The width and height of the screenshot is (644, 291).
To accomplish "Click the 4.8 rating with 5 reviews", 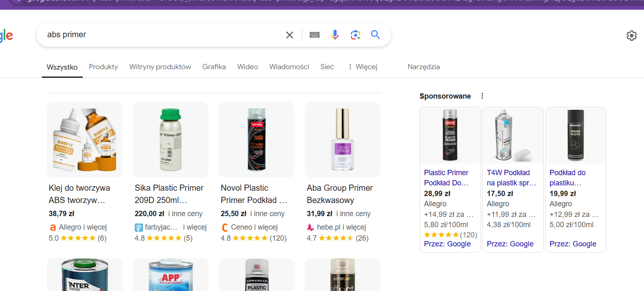I will pyautogui.click(x=163, y=238).
